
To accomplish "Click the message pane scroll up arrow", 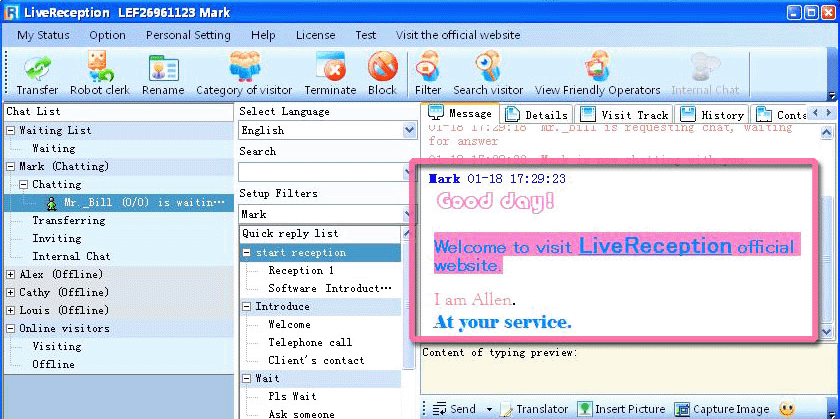I will pos(827,132).
